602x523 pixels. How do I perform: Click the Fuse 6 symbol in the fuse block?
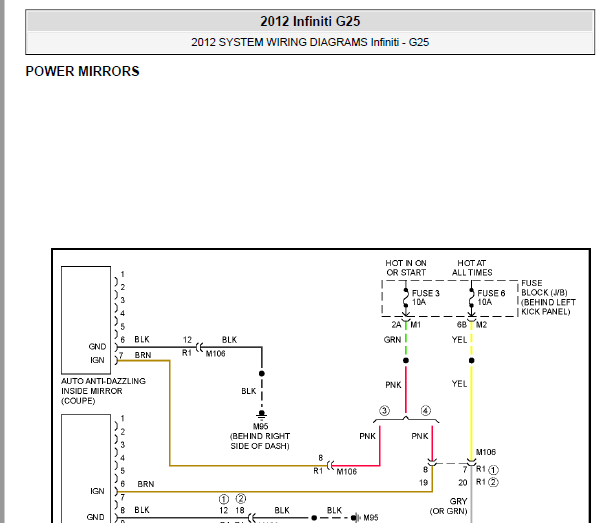471,298
